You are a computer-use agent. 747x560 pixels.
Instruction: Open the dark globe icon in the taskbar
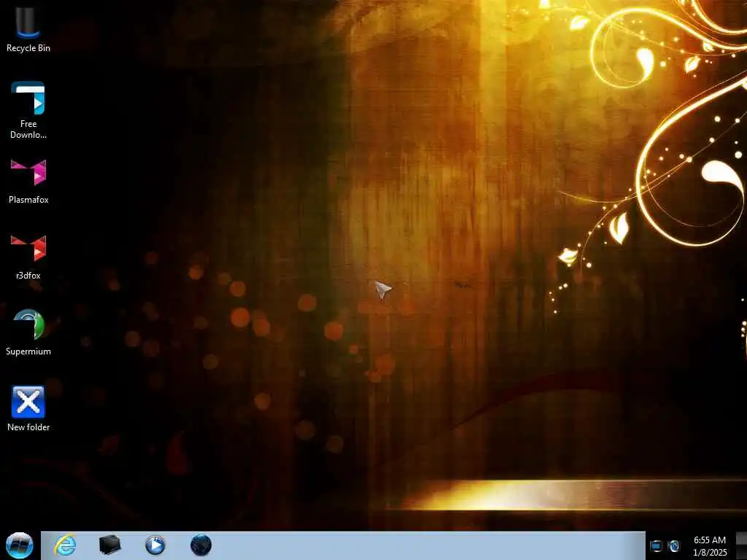pos(201,545)
